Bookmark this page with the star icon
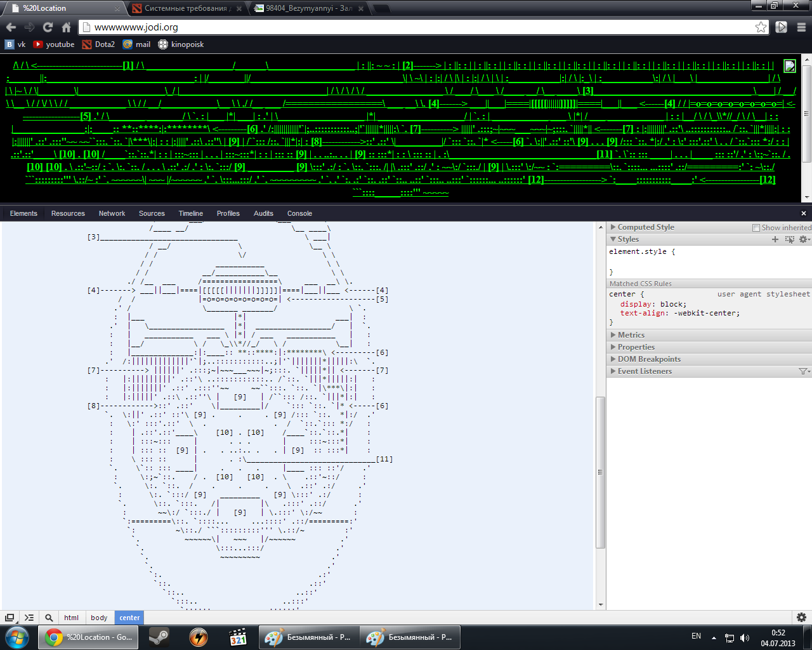Screen dimensions: 812x650 (x=761, y=27)
